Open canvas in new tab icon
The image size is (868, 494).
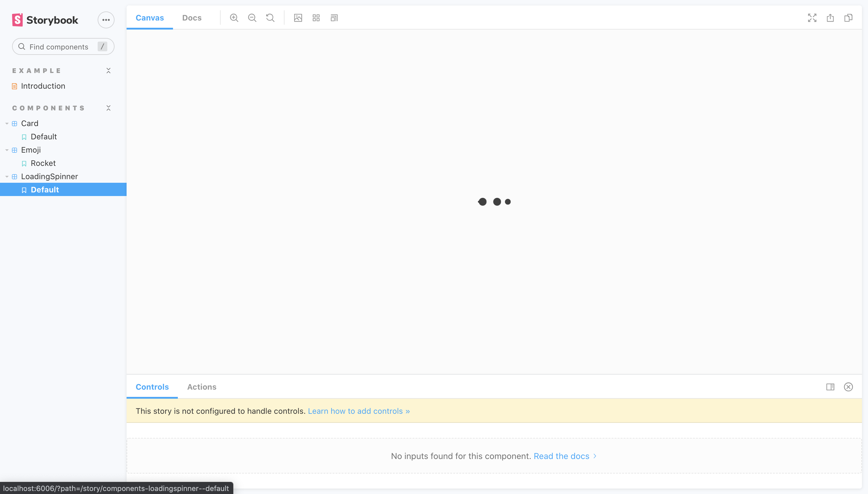(830, 18)
